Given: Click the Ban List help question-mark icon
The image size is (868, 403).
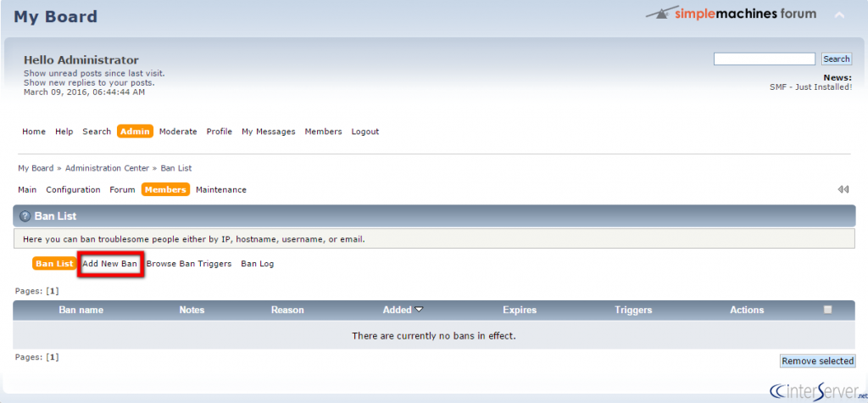Looking at the screenshot, I should (25, 216).
